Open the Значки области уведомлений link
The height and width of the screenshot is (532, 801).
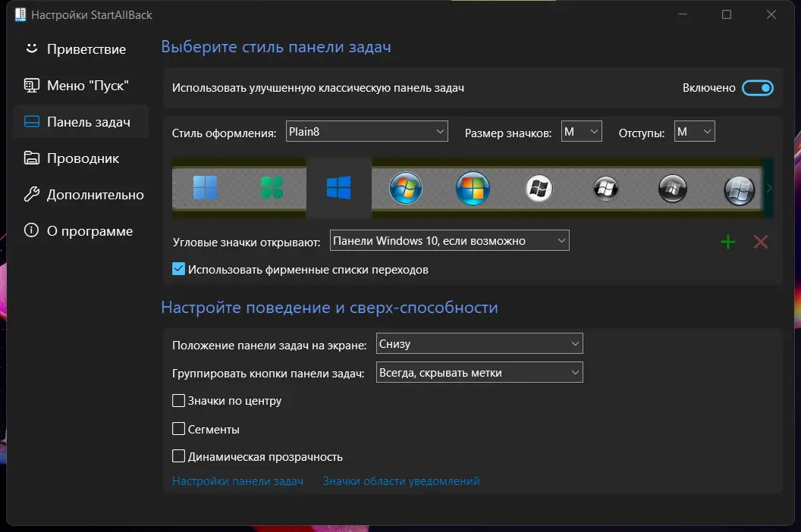(x=400, y=480)
